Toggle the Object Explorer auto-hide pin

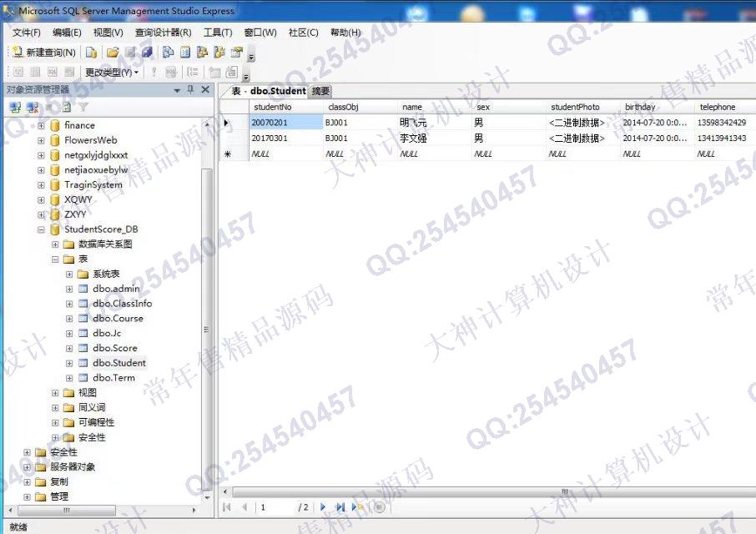[190, 89]
